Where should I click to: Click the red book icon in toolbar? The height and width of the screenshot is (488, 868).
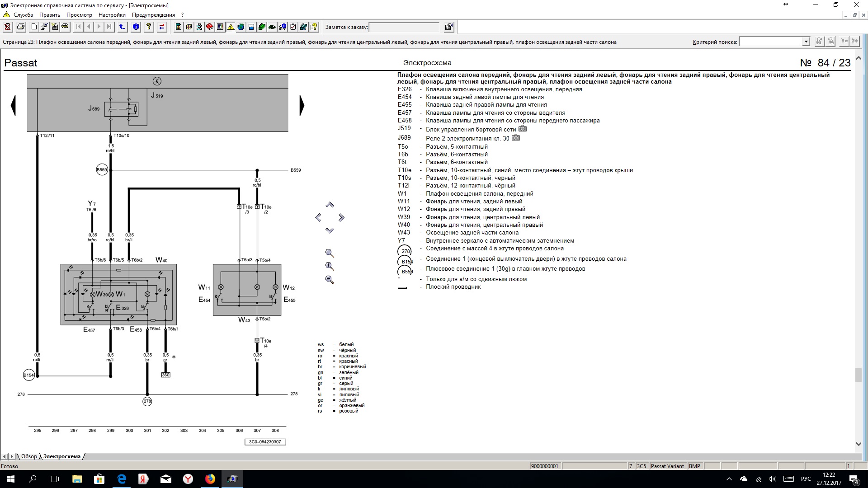coord(210,27)
